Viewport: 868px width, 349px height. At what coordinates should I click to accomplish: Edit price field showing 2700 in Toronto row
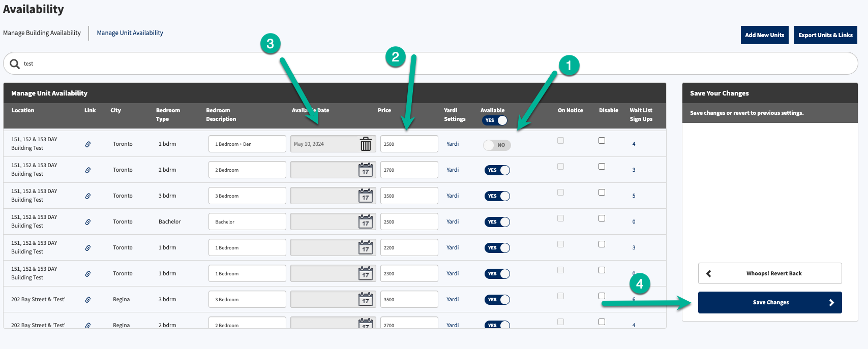tap(409, 170)
